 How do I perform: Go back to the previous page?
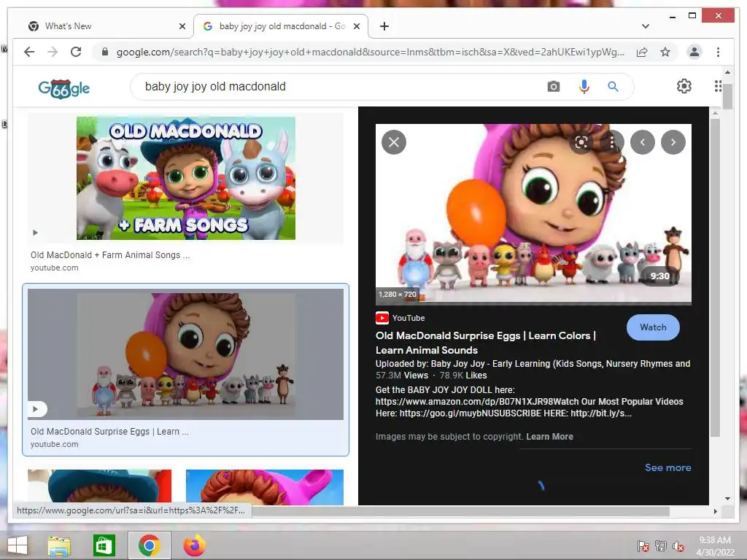[x=29, y=52]
